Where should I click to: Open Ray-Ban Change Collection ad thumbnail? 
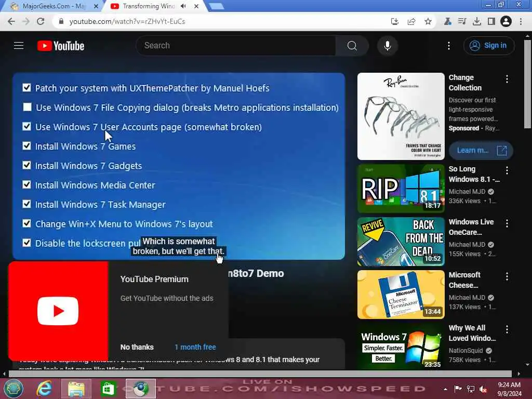pyautogui.click(x=401, y=116)
